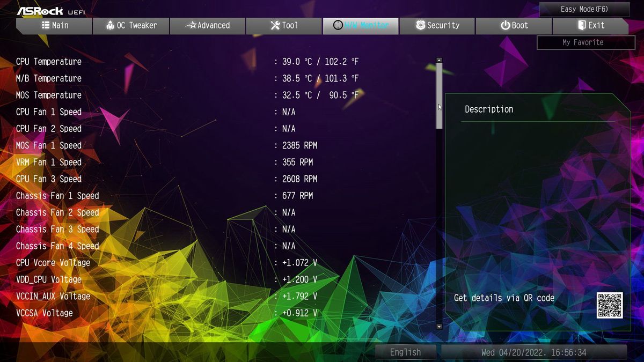Select the H/W Monitor tab
The height and width of the screenshot is (362, 644).
click(x=361, y=26)
